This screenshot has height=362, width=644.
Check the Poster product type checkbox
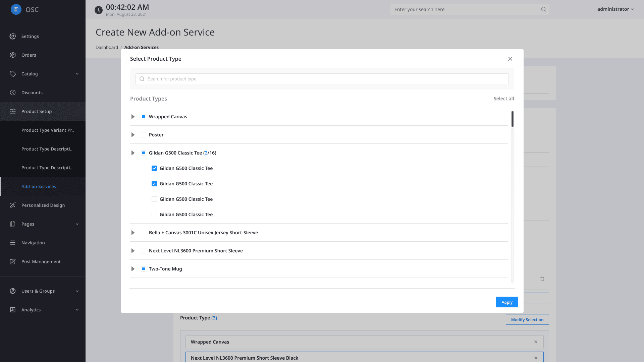pyautogui.click(x=144, y=135)
